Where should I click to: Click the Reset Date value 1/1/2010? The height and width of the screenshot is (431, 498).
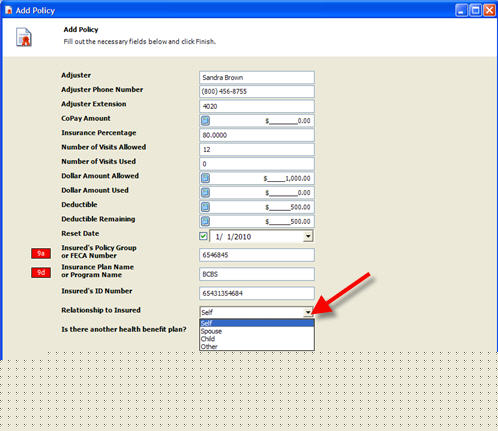(x=233, y=237)
